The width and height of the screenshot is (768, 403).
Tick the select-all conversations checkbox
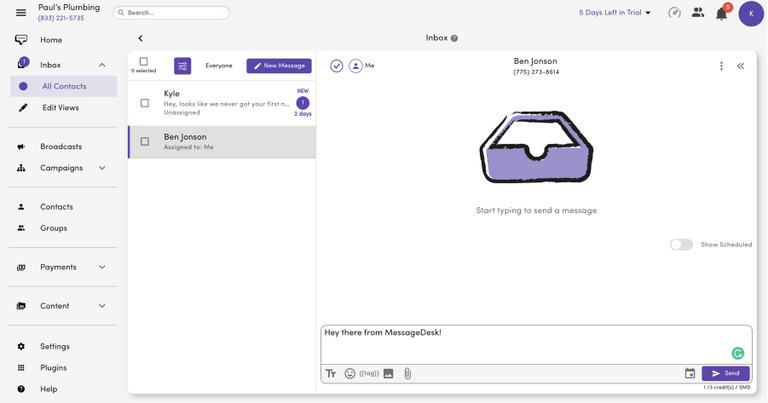144,61
